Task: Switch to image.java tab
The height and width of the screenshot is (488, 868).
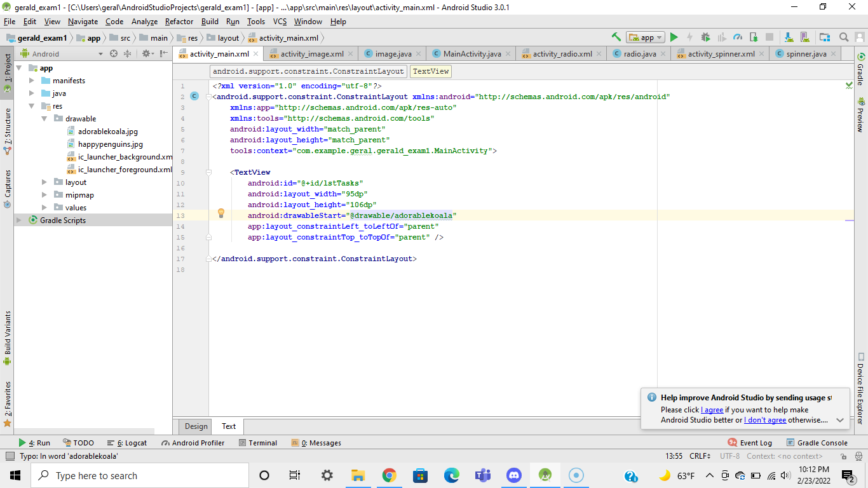Action: pos(393,54)
